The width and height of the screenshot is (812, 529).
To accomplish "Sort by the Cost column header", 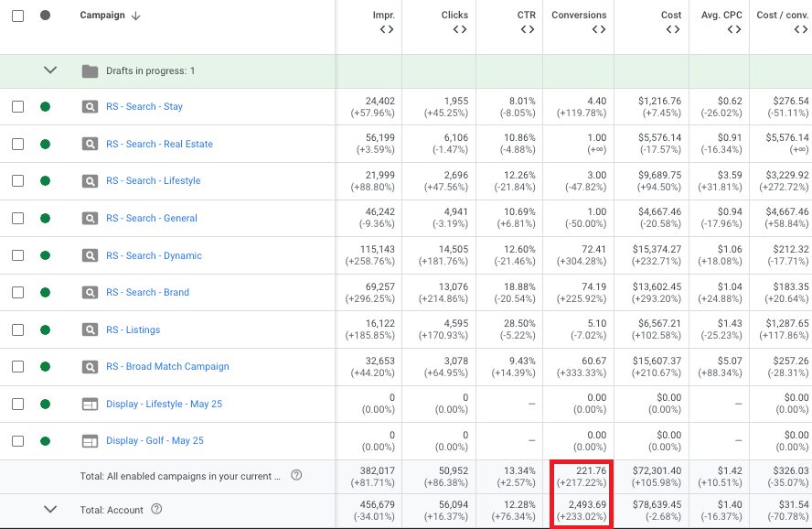I will 671,15.
